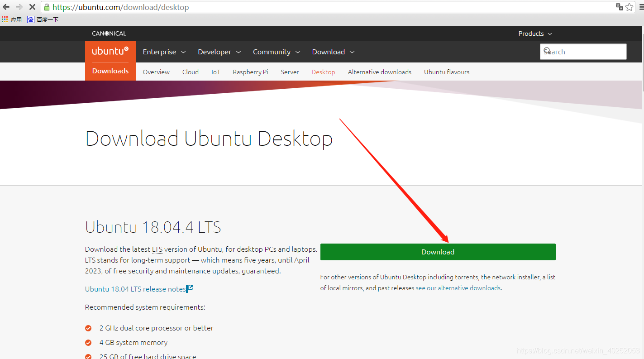Click the green Download button
The height and width of the screenshot is (359, 644).
[x=438, y=252]
